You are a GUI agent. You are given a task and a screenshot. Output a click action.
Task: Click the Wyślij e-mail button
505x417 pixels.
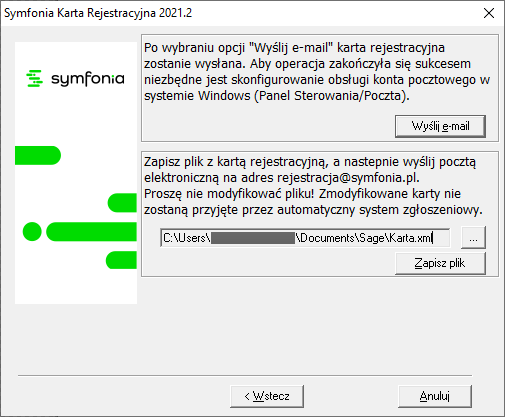tap(440, 126)
